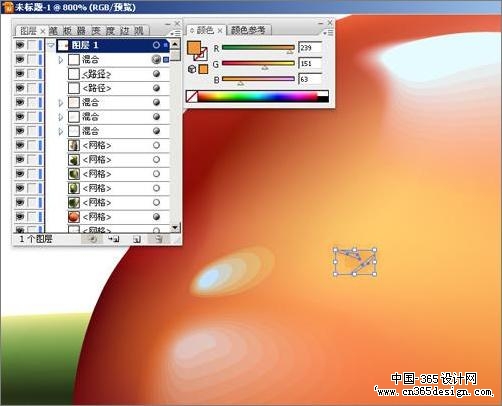Click the selected path object on the canvas
The width and height of the screenshot is (502, 406).
(x=354, y=262)
